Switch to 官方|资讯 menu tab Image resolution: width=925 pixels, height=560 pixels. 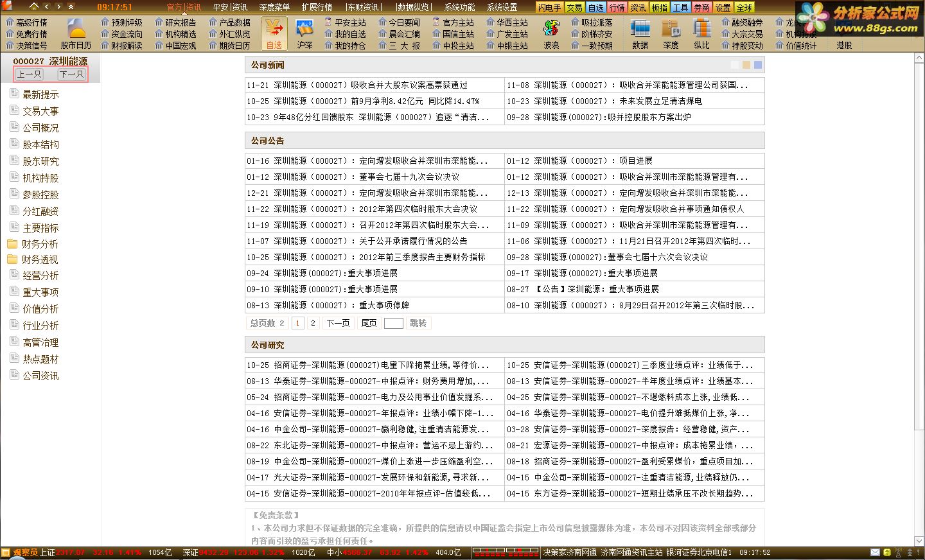[184, 7]
